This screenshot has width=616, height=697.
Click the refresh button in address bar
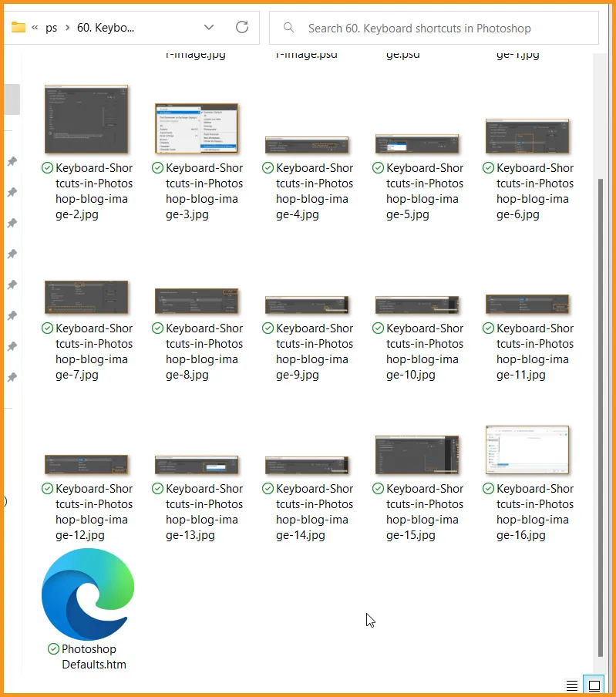pos(242,28)
